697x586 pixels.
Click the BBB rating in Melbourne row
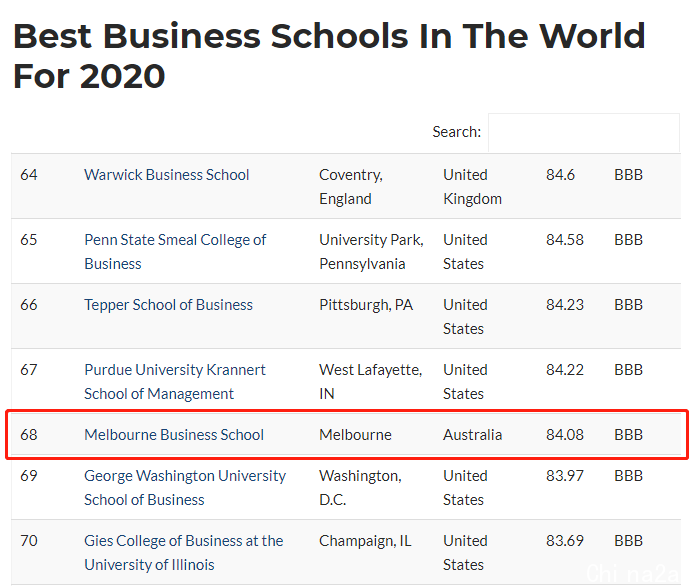coord(629,434)
